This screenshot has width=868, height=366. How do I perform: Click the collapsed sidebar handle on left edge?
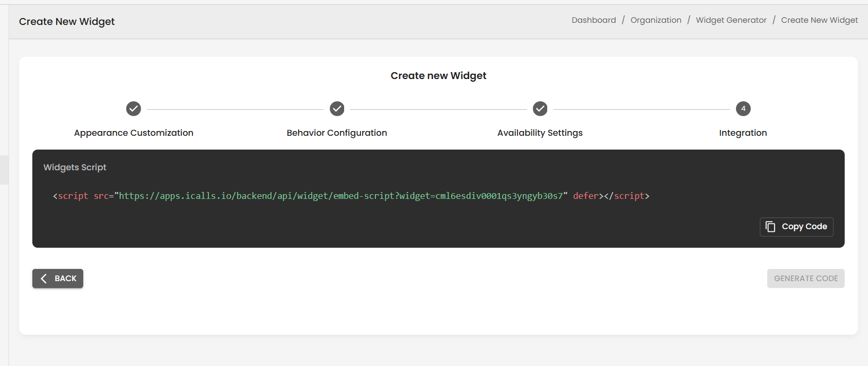tap(4, 170)
